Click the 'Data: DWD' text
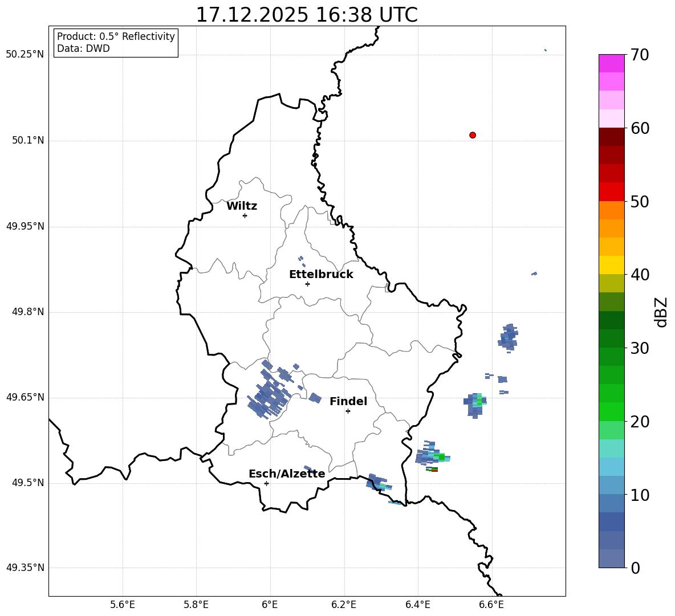This screenshot has width=675, height=616. pos(83,48)
